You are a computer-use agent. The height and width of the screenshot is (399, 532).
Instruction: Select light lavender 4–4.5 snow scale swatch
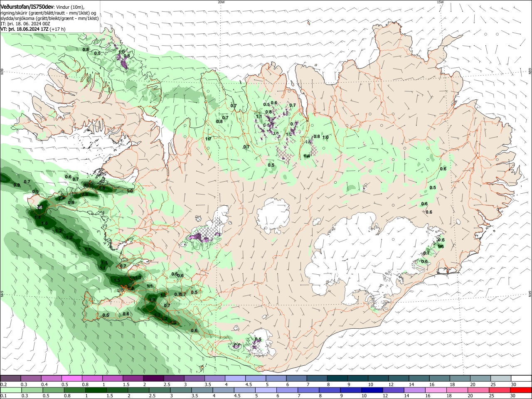click(235, 378)
